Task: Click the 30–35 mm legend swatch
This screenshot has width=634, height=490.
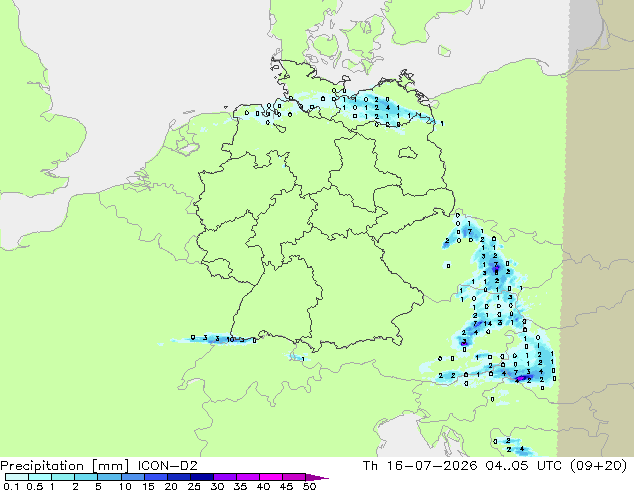Action: click(x=224, y=477)
